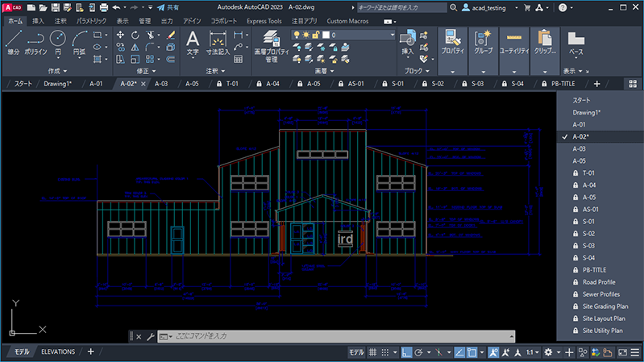Select the Line (線分) tool
Screen dimensions: 644x362
[13, 43]
